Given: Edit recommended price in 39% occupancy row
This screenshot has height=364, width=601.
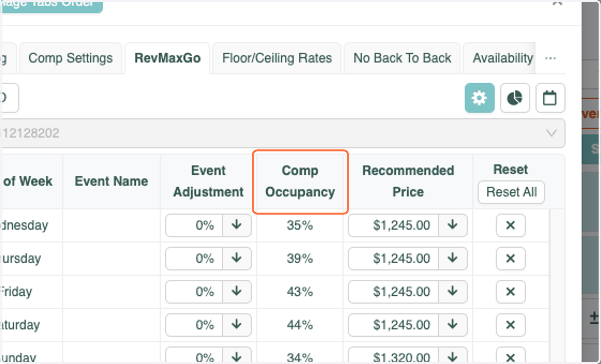Looking at the screenshot, I should point(394,258).
